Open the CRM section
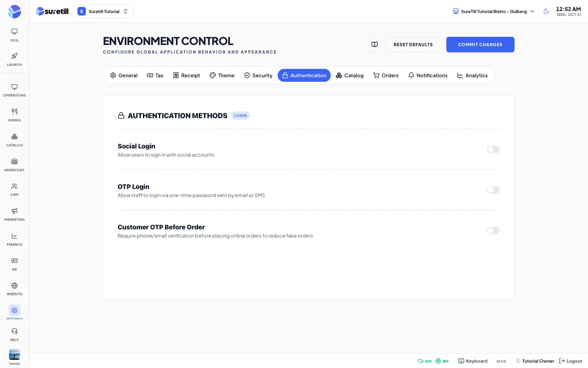588x368 pixels. click(14, 190)
